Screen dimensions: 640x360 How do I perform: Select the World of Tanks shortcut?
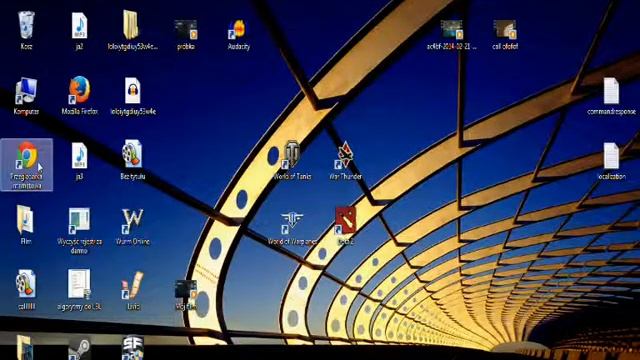click(x=291, y=155)
